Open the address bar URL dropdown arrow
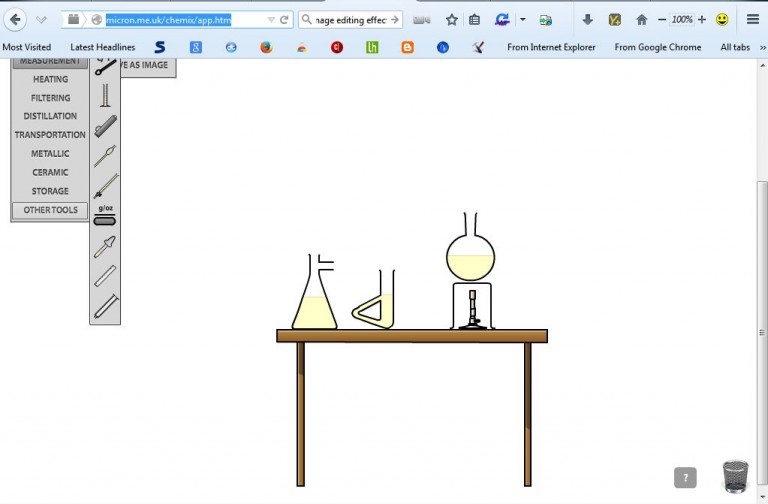Viewport: 768px width, 504px height. point(271,20)
